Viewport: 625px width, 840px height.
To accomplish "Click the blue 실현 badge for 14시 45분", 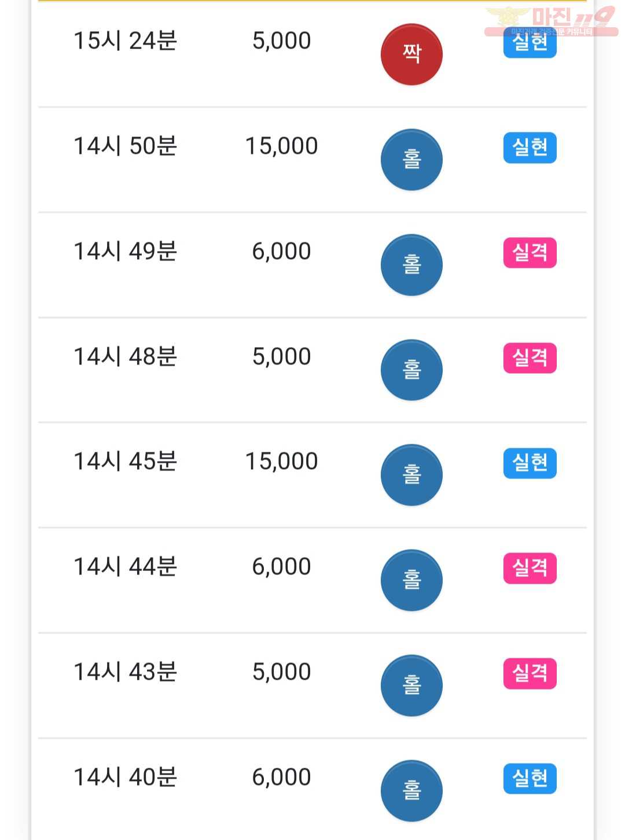I will pyautogui.click(x=530, y=463).
